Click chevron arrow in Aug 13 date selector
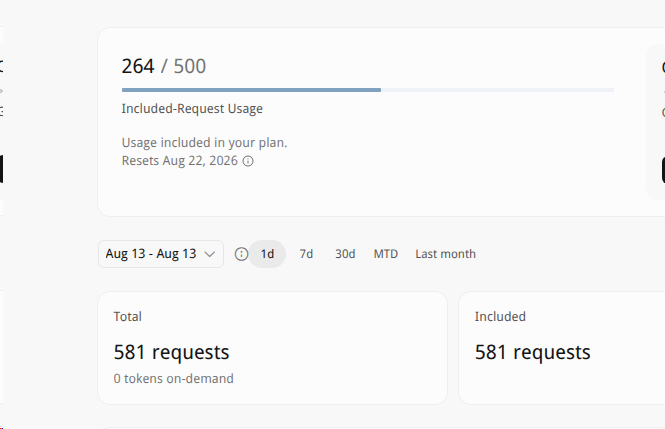The image size is (665, 429). point(210,254)
